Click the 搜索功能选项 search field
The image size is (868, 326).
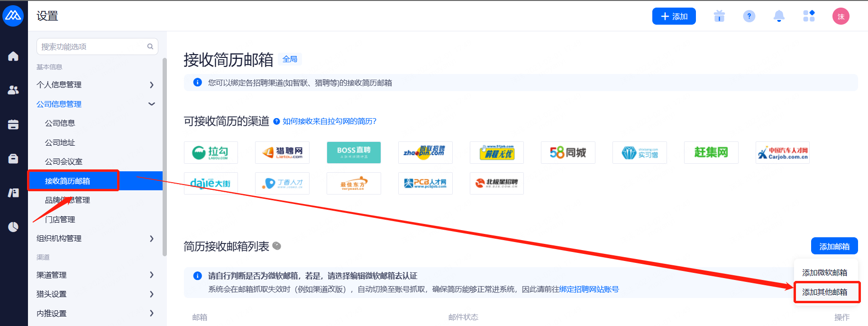coord(97,47)
